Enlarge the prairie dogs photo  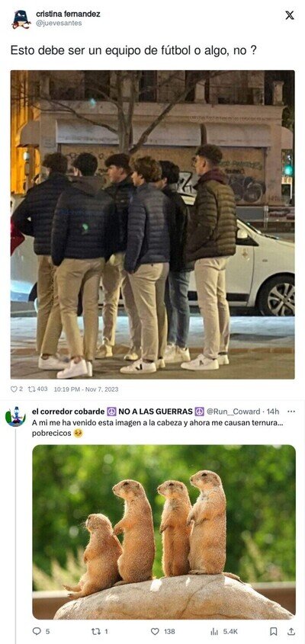click(x=164, y=532)
